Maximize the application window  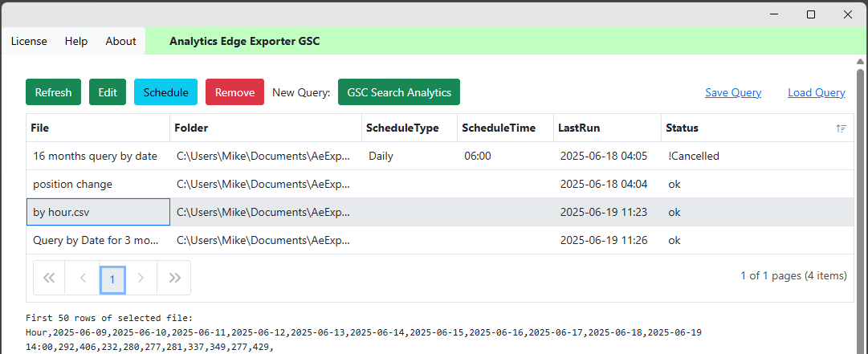811,14
